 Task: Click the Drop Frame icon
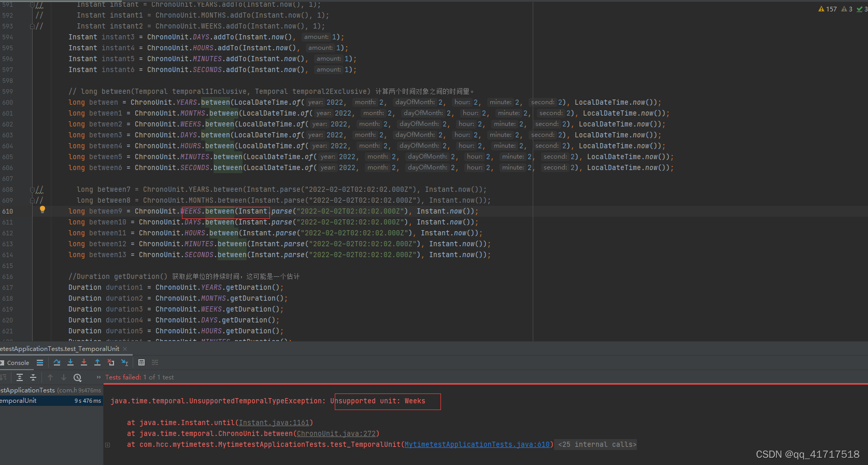click(111, 363)
